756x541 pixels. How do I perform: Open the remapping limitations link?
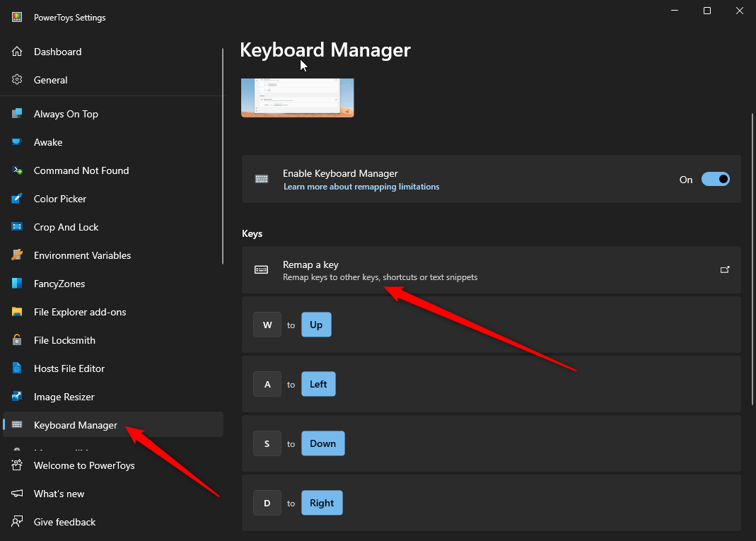(x=361, y=186)
